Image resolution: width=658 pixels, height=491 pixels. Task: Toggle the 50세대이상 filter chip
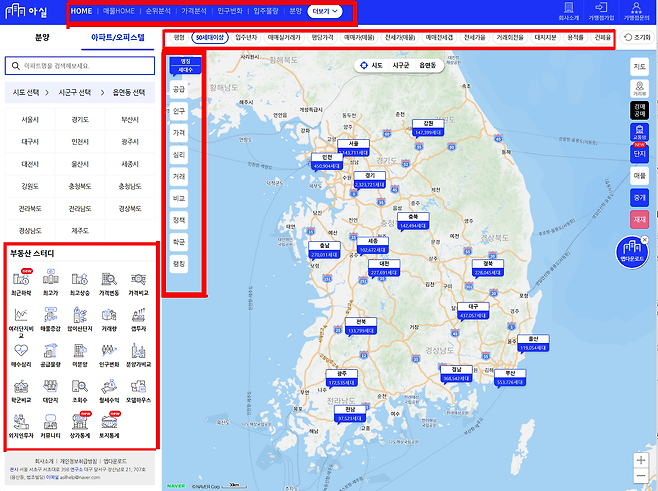(210, 37)
